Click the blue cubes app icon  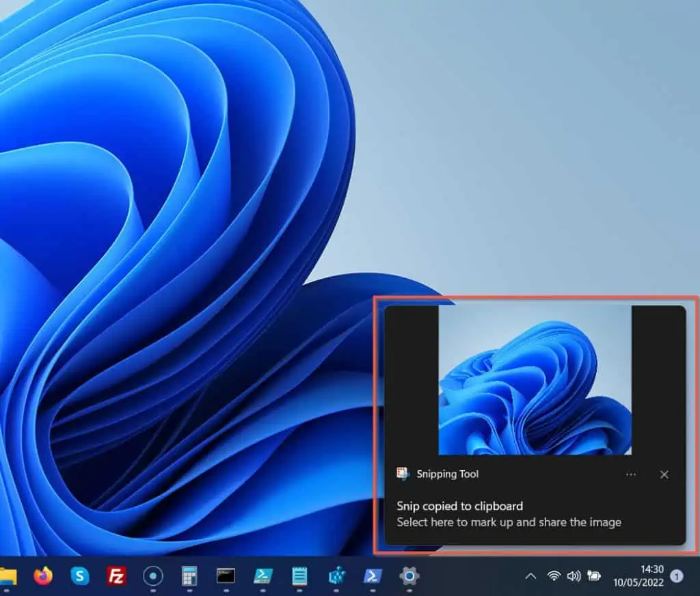[336, 576]
